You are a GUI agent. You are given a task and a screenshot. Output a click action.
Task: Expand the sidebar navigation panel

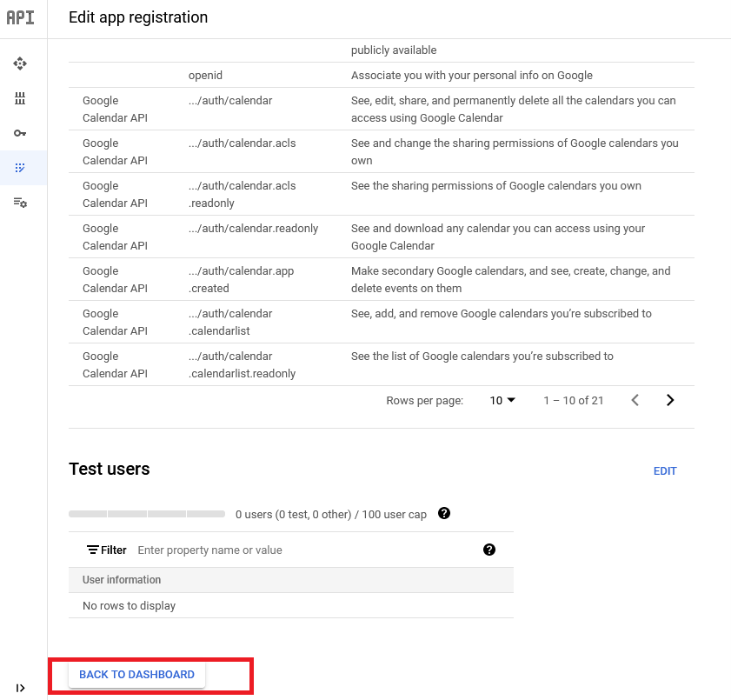coord(20,688)
